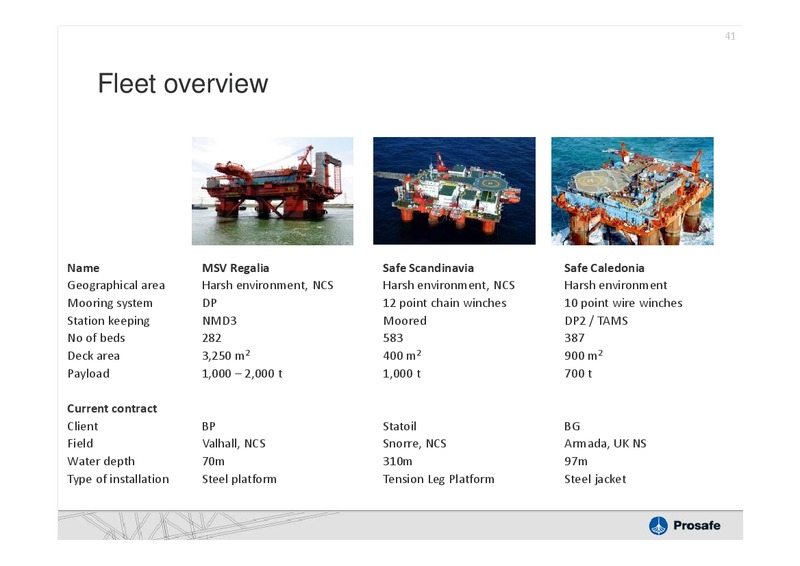Image resolution: width=800 pixels, height=566 pixels.
Task: Click the 'Steel platform' installation value
Action: pos(239,479)
